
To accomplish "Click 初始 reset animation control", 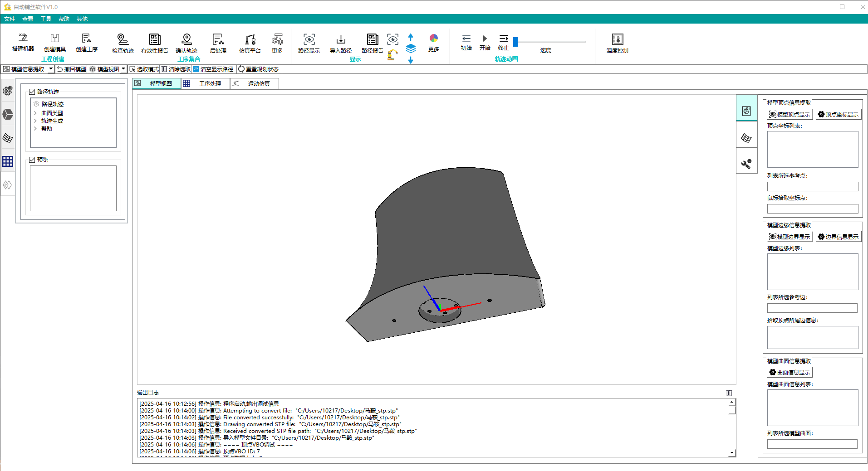I will click(x=466, y=42).
